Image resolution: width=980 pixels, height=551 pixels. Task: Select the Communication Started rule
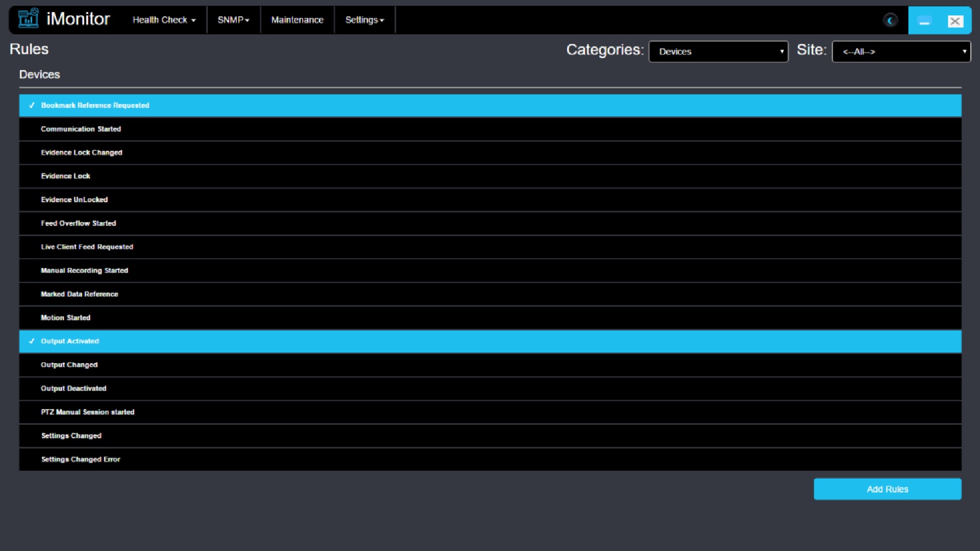(x=490, y=129)
